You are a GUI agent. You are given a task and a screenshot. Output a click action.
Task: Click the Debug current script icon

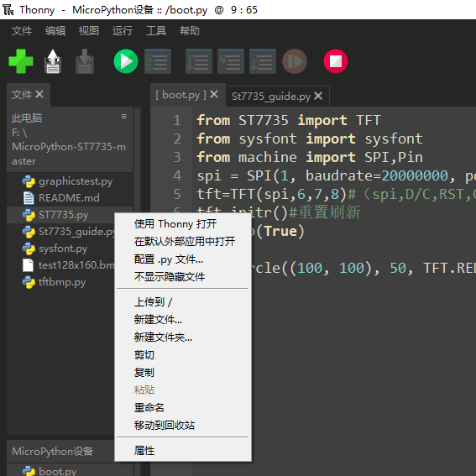click(158, 61)
